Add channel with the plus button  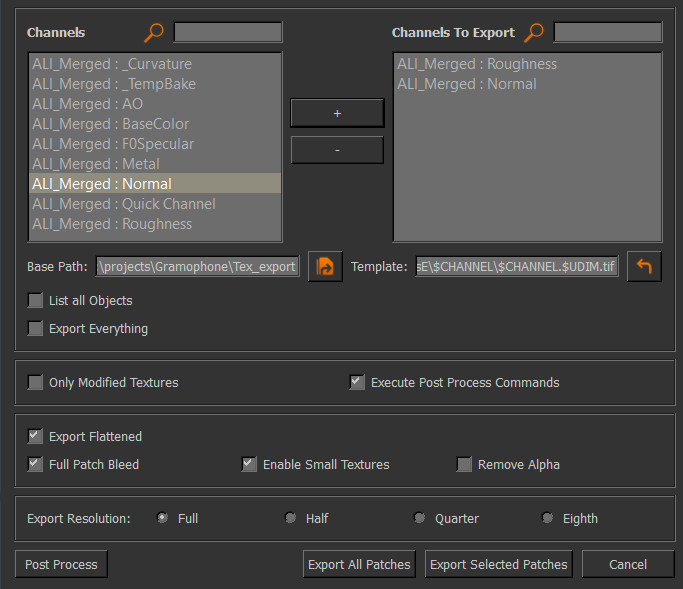tap(337, 113)
